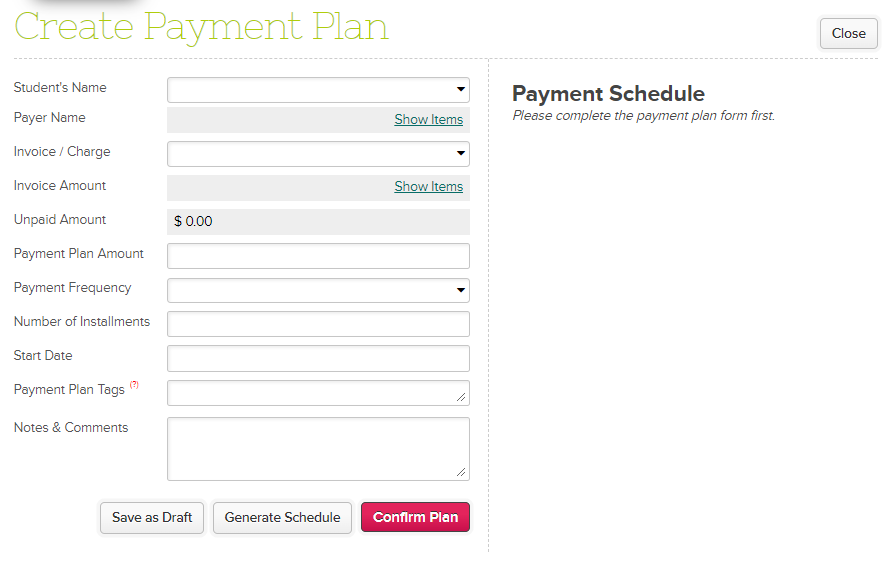Open the Payment Frequency dropdown
This screenshot has width=894, height=569.
tap(318, 290)
